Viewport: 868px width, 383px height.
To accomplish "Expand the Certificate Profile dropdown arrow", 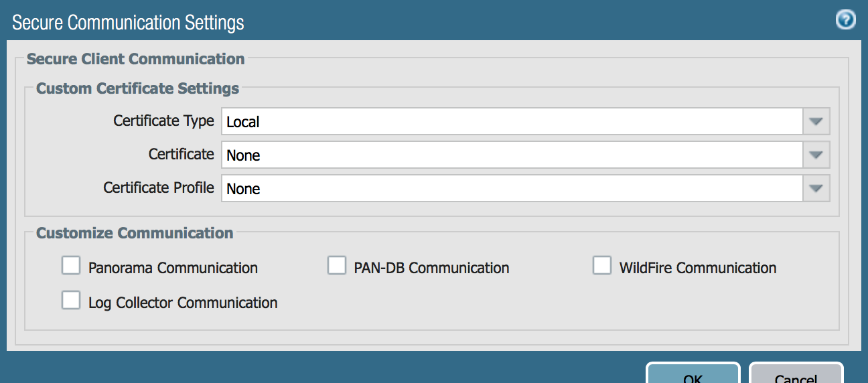I will pos(816,189).
